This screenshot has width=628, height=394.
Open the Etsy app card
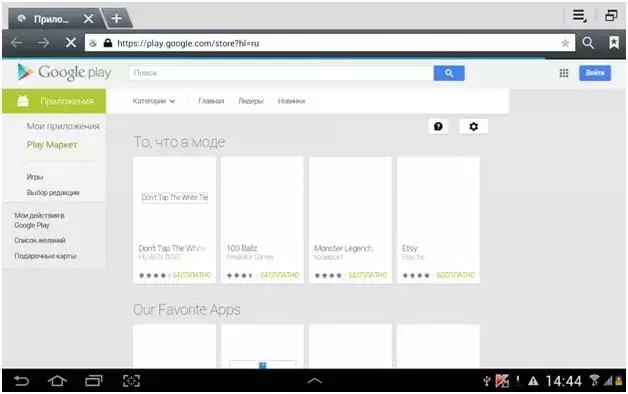point(438,220)
